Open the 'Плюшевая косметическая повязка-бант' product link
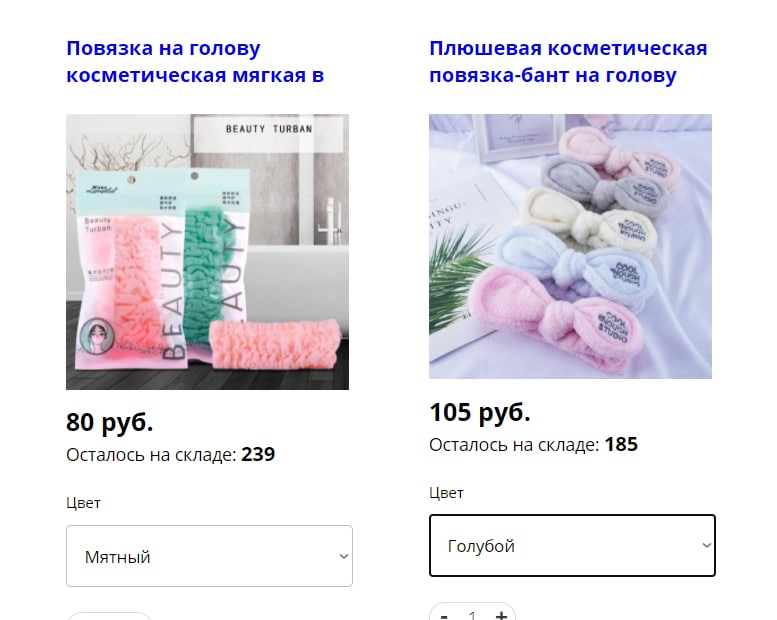The width and height of the screenshot is (777, 620). click(x=568, y=62)
